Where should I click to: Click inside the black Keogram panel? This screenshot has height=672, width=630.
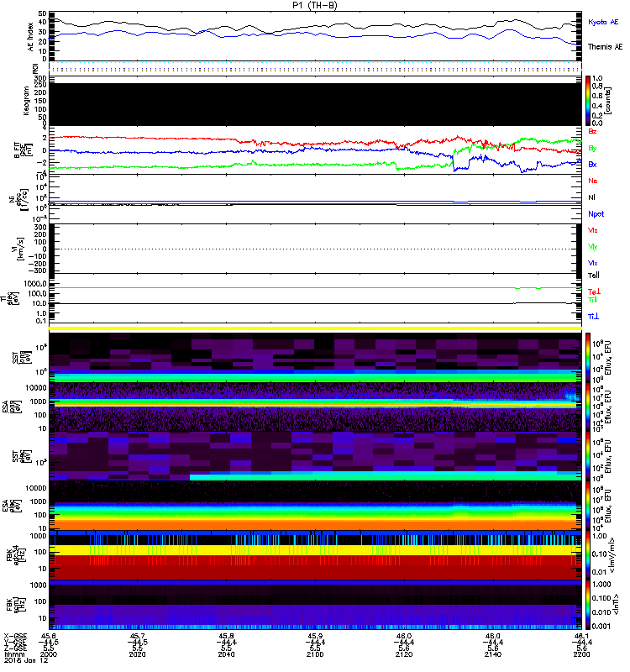(315, 104)
